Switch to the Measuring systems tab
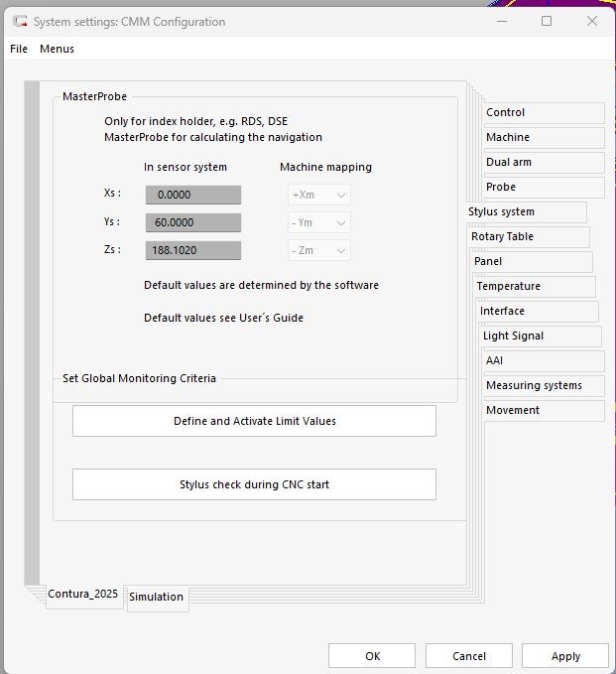This screenshot has height=674, width=616. [542, 386]
